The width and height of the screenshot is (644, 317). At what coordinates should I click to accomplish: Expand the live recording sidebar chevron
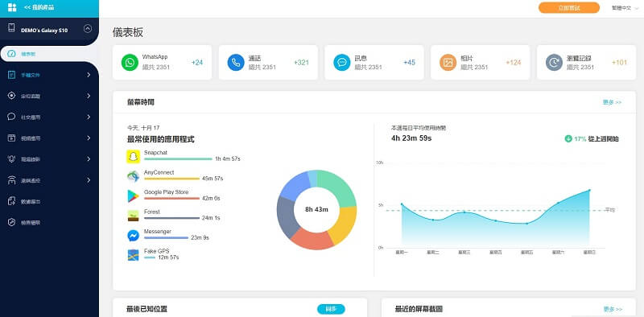(89, 159)
